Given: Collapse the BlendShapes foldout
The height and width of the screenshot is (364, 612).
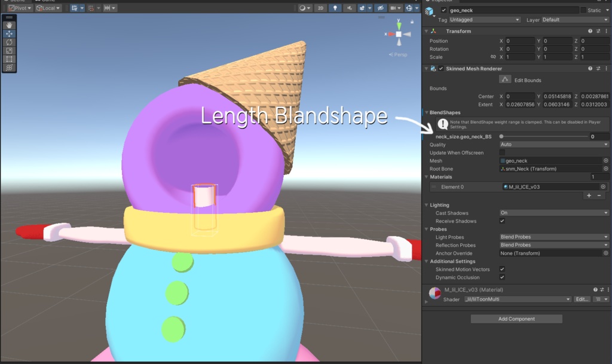Looking at the screenshot, I should click(427, 112).
